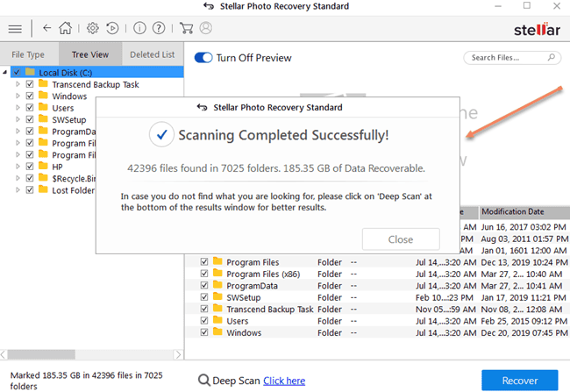Screen dimensions: 570x392
Task: Click 'Jan 17, 2019 11:21 PM' date cell
Action: tap(524, 297)
